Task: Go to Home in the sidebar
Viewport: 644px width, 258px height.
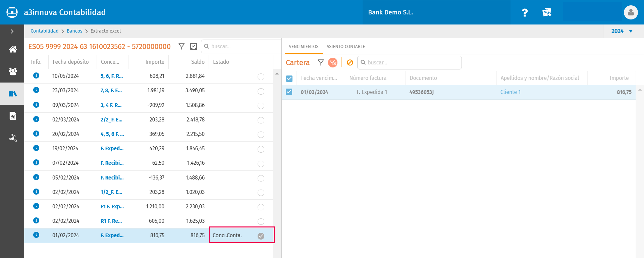Action: [13, 49]
